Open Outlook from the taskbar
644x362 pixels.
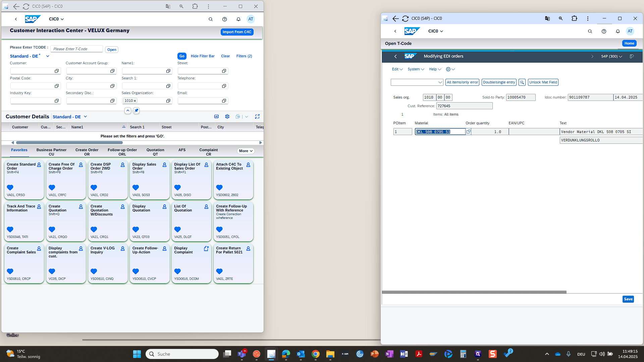coord(301,354)
